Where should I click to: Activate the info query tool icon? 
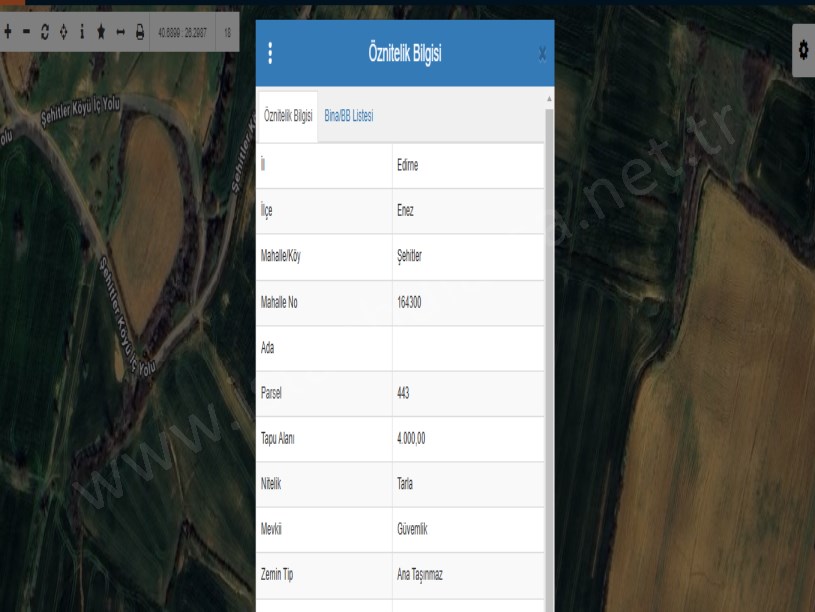[x=83, y=32]
